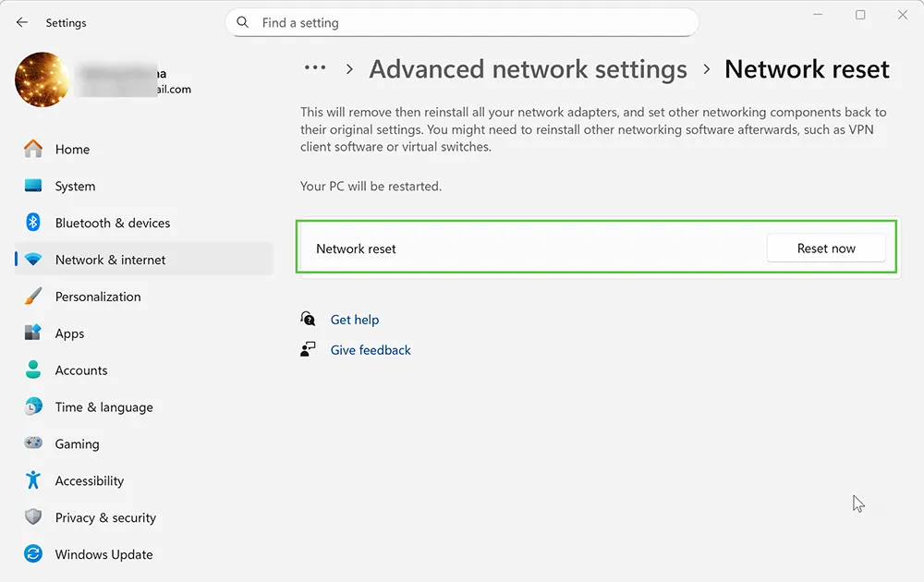The height and width of the screenshot is (582, 924).
Task: Open Windows Update via its circular arrows icon
Action: coord(32,554)
